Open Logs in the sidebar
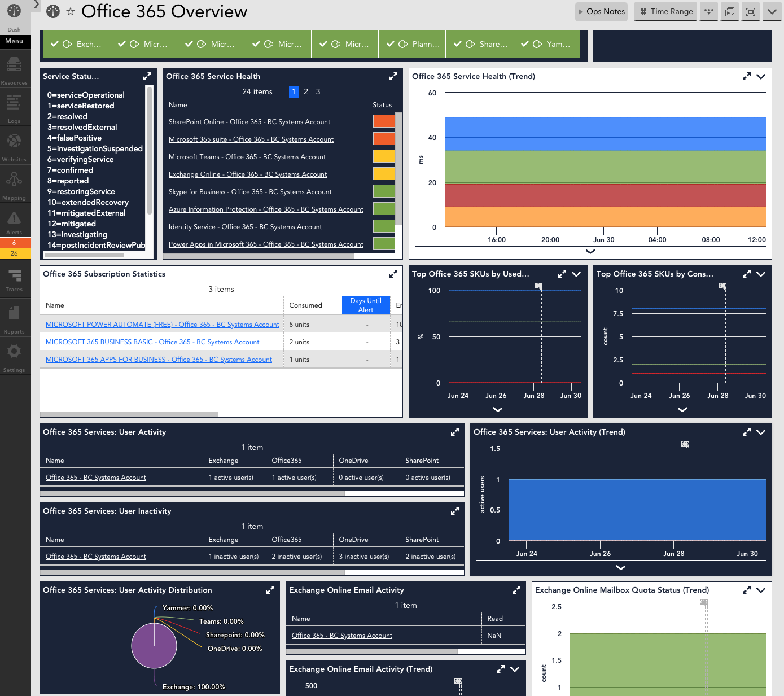This screenshot has height=696, width=784. coord(14,108)
